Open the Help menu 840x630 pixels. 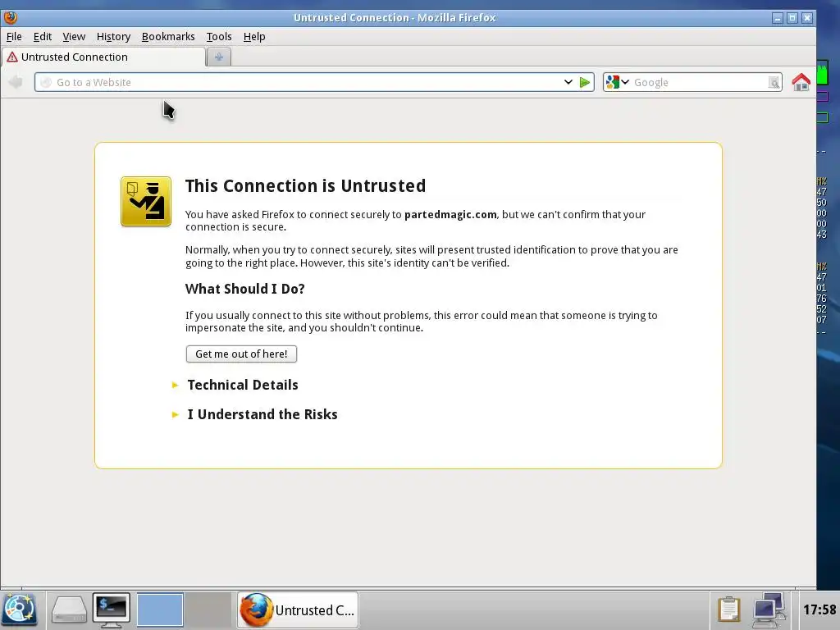click(254, 36)
